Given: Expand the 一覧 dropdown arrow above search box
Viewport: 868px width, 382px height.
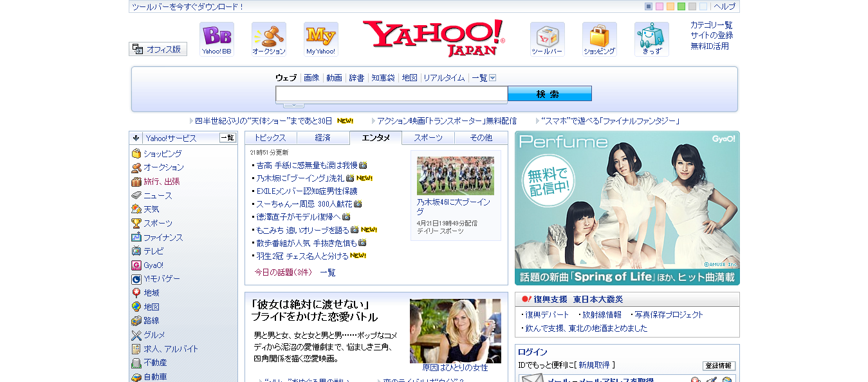Looking at the screenshot, I should [x=493, y=78].
